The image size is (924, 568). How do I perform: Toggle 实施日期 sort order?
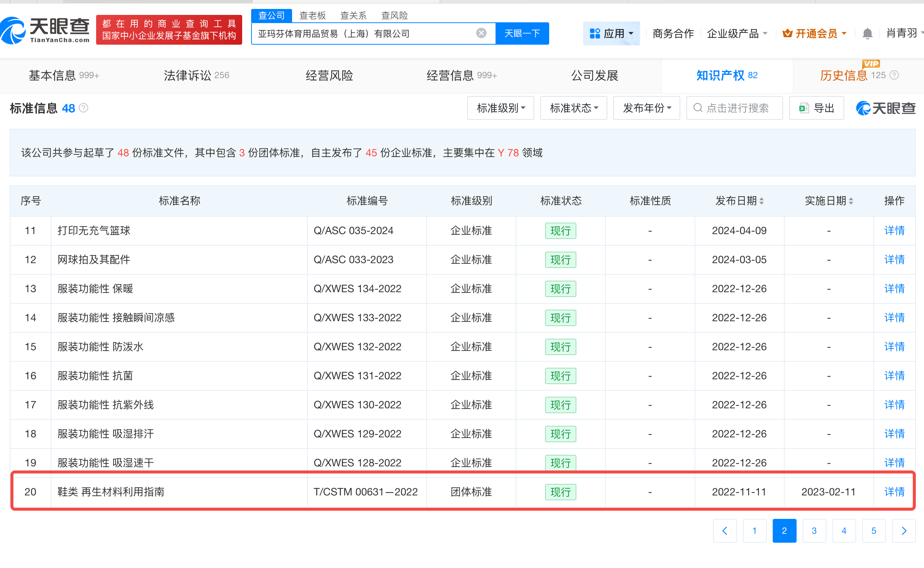coord(850,201)
